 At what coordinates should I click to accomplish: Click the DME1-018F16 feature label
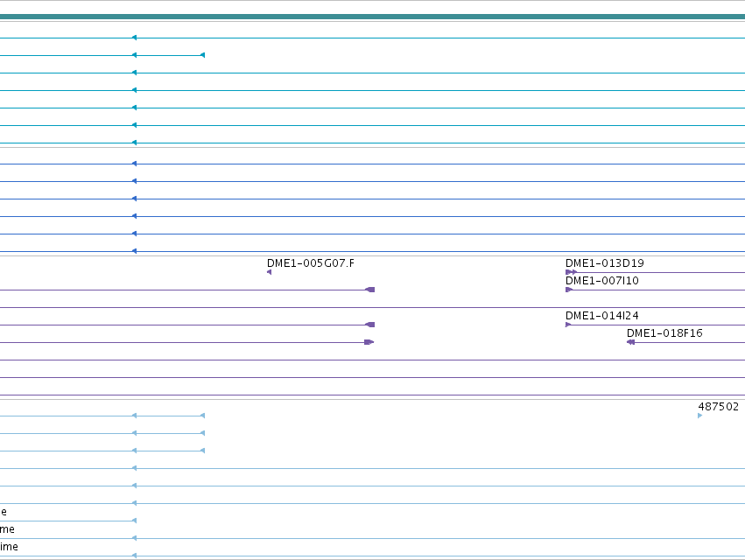point(664,333)
